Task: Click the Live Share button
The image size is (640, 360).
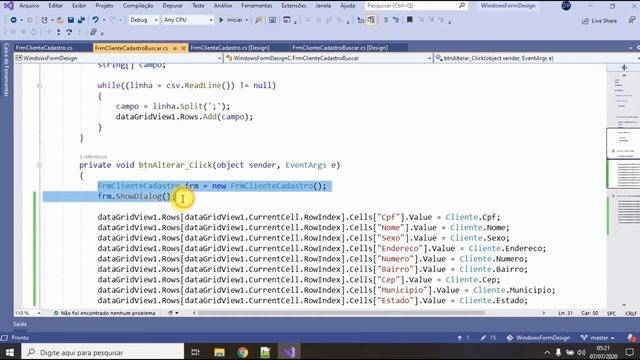Action: [x=599, y=20]
